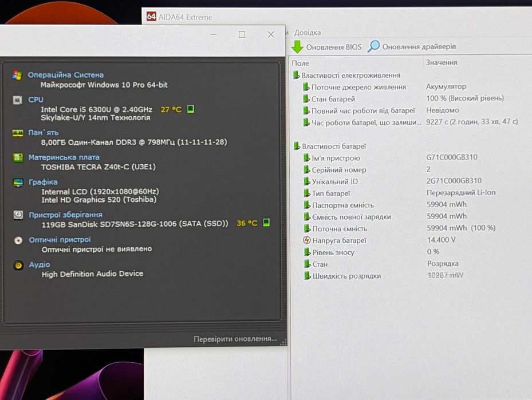Viewport: 532px width, 400px height.
Task: Select the G71C000GB310 device name value
Action: (452, 157)
